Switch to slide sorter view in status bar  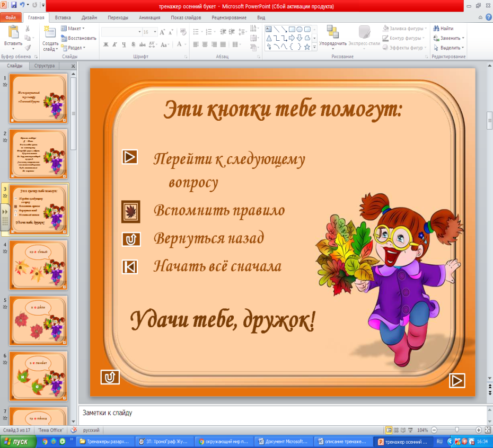coord(396,430)
